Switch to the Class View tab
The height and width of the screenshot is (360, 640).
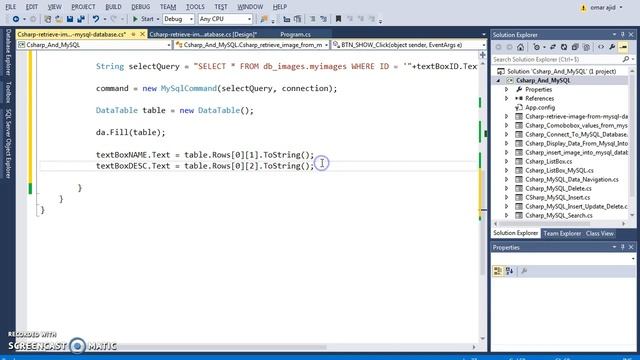point(600,233)
